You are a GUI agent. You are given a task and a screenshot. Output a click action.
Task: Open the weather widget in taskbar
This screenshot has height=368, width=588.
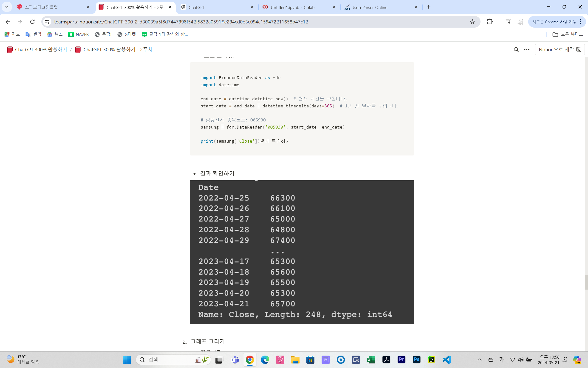point(23,359)
